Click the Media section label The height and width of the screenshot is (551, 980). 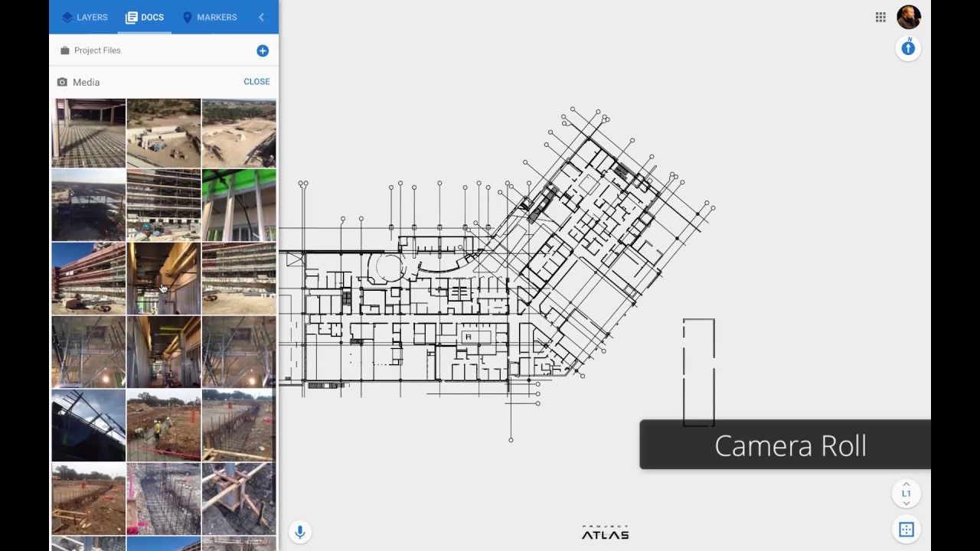click(x=86, y=82)
